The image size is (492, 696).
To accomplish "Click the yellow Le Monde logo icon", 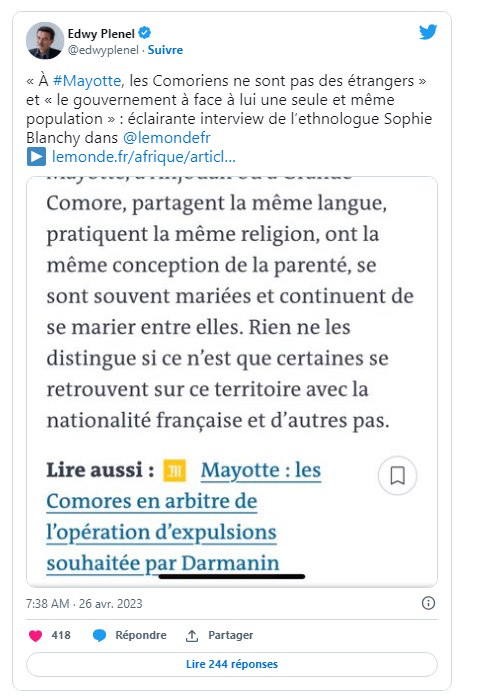I will [x=175, y=471].
